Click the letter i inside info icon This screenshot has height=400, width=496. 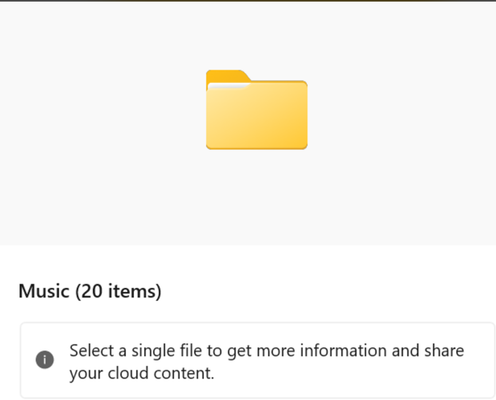pos(45,360)
